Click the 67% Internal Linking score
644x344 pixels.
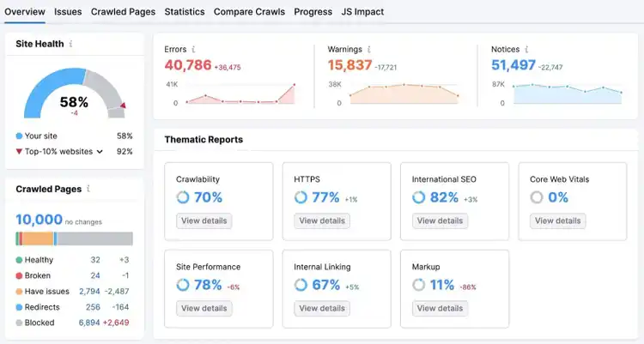[326, 285]
